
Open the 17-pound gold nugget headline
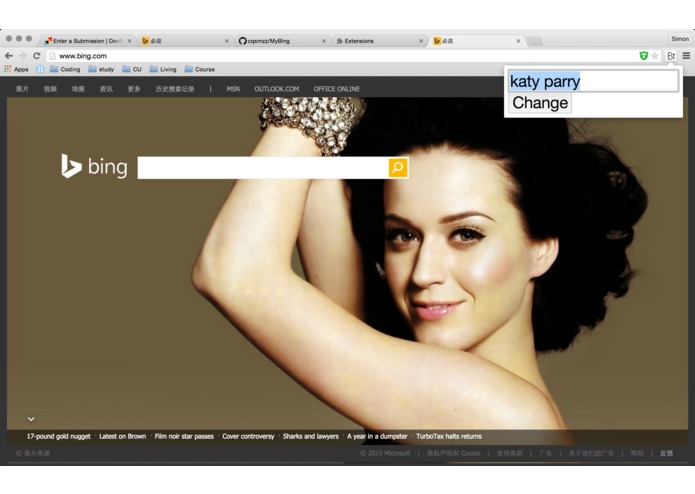[x=59, y=436]
